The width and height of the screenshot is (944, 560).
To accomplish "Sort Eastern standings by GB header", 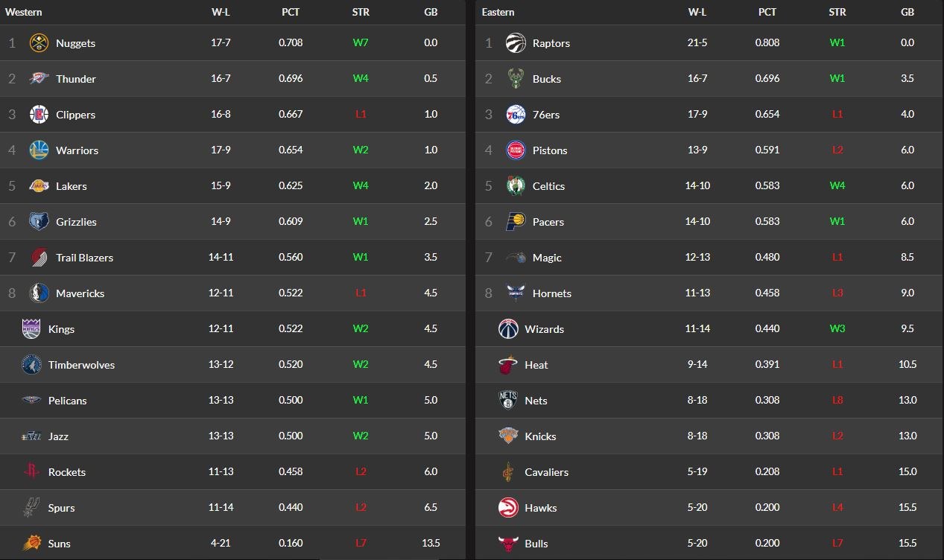I will pos(907,12).
